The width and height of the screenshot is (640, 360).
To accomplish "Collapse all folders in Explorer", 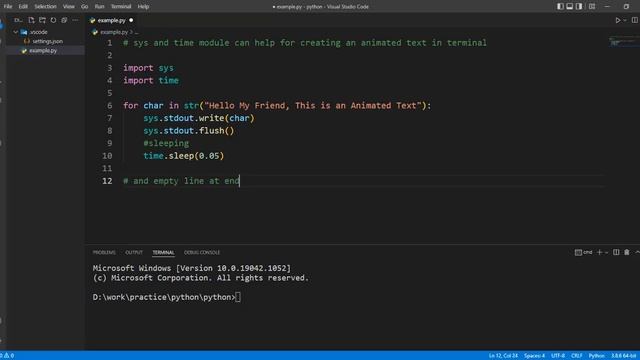I will pos(64,20).
